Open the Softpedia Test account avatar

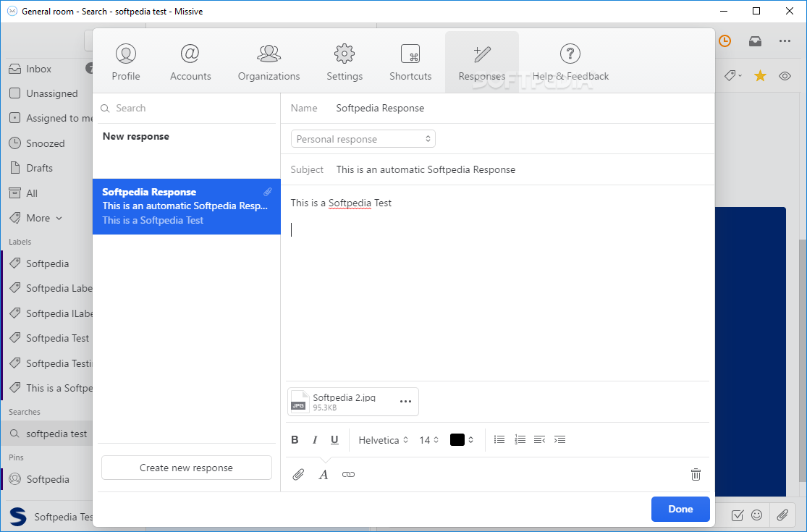pyautogui.click(x=18, y=517)
